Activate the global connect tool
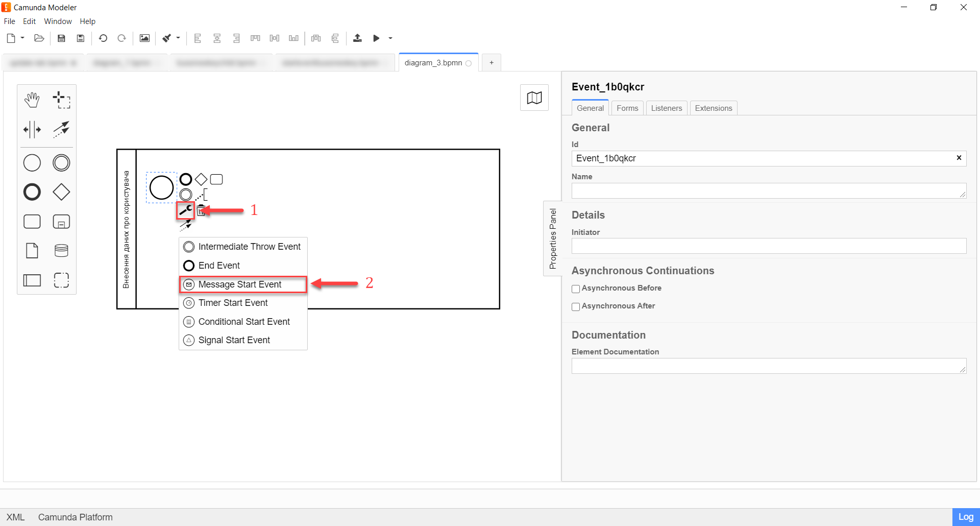 61,130
